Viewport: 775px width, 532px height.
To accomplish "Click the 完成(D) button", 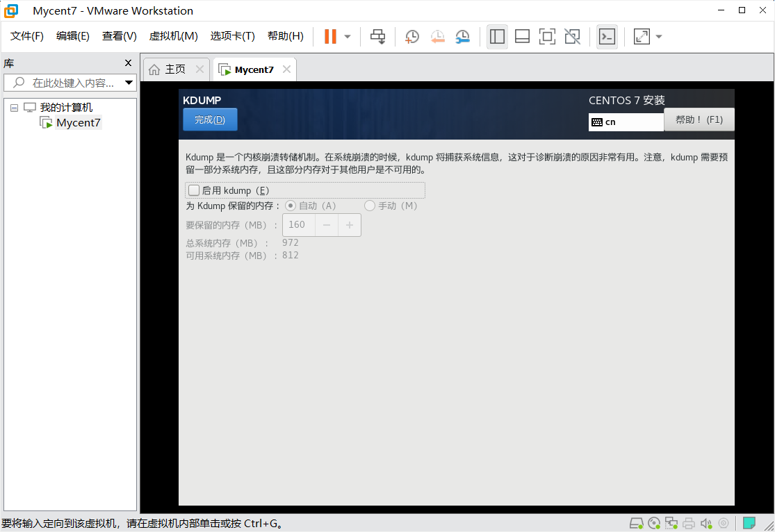I will pos(209,119).
